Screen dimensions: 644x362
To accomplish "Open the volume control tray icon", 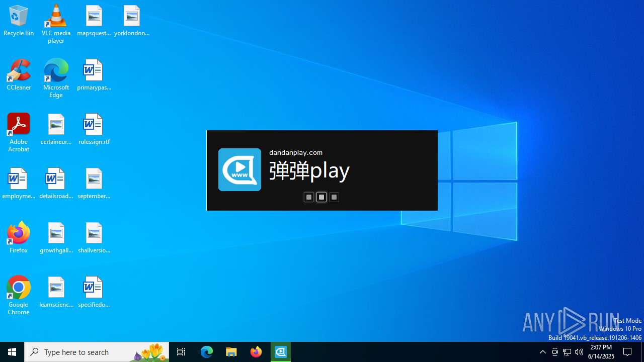I will click(579, 352).
